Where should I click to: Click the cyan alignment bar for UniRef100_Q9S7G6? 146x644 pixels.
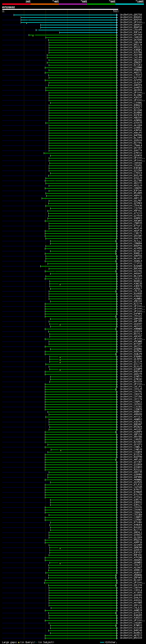point(65,15)
